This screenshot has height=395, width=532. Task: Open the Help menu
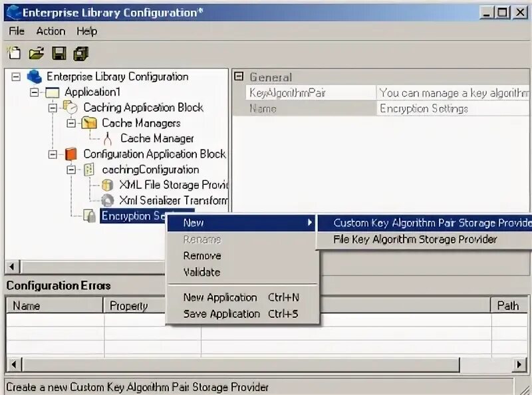[x=87, y=31]
